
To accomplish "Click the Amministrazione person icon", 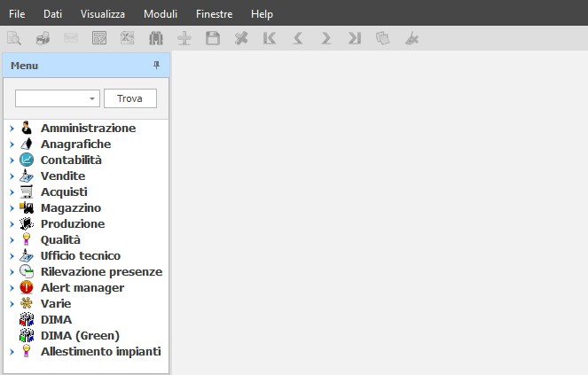I will (x=27, y=128).
